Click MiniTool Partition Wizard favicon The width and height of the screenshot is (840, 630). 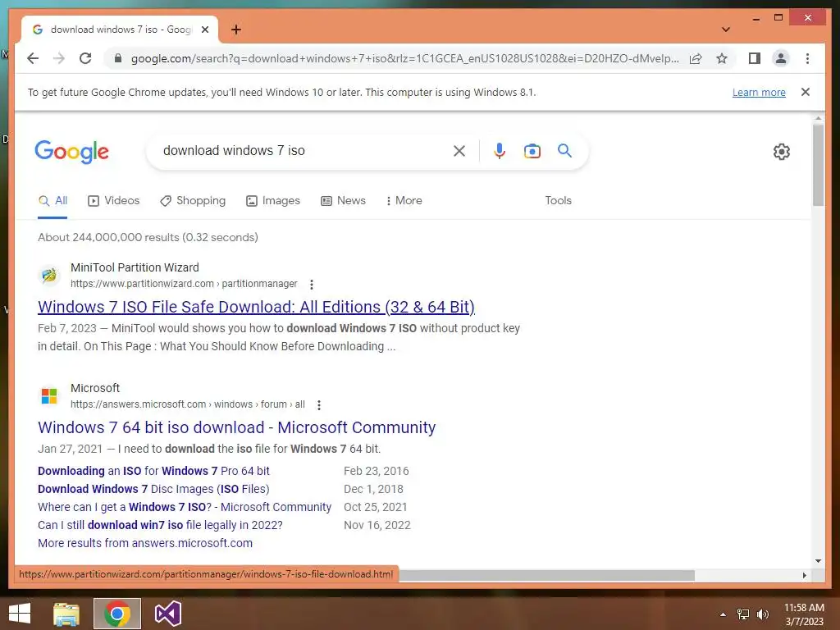[49, 276]
